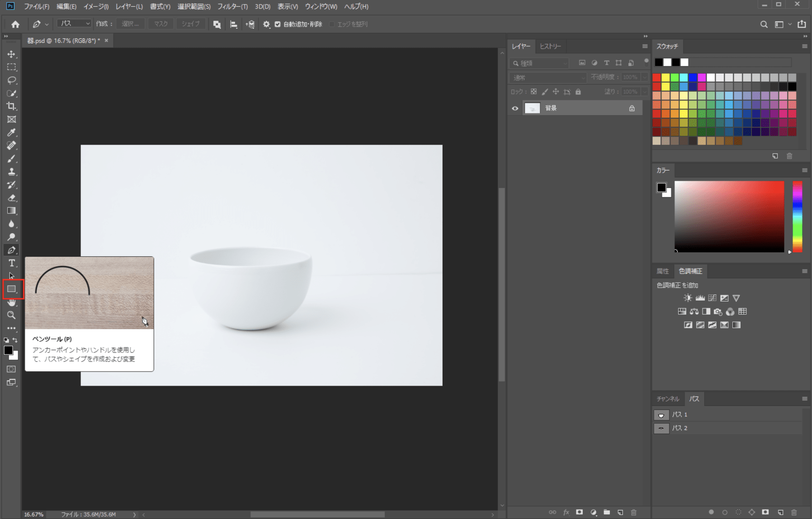Toggle 自動追加・削除 checkbox
Viewport: 812px width, 519px height.
click(278, 24)
